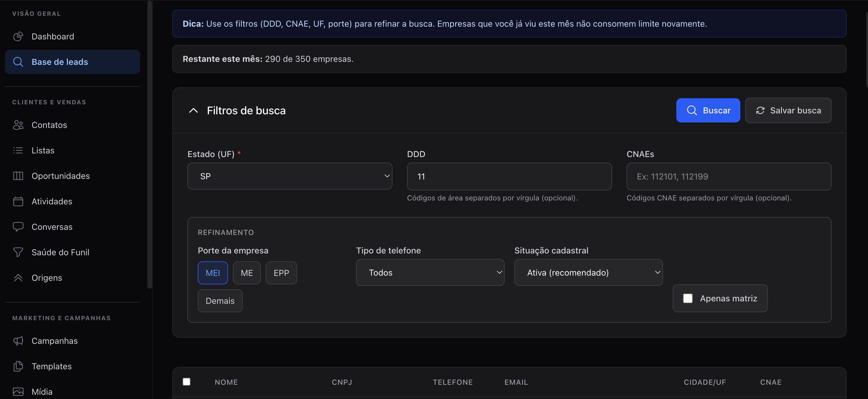
Task: Click the Contatos people icon
Action: (x=18, y=125)
